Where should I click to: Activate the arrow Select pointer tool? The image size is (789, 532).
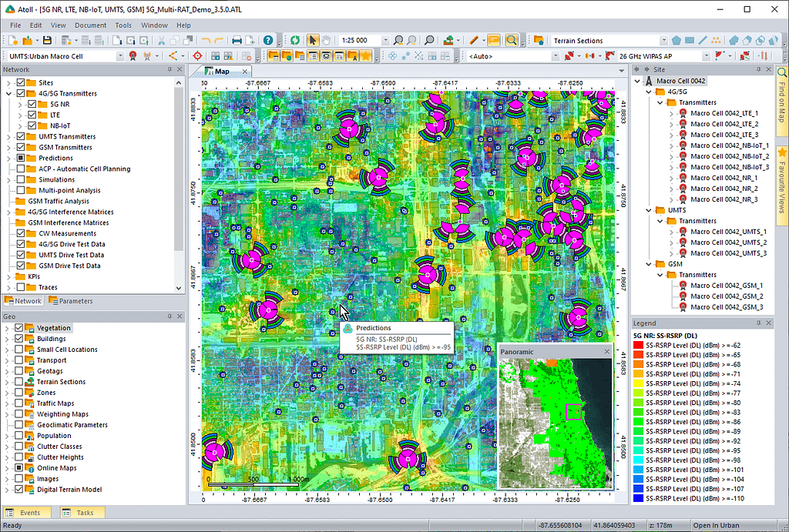click(314, 40)
